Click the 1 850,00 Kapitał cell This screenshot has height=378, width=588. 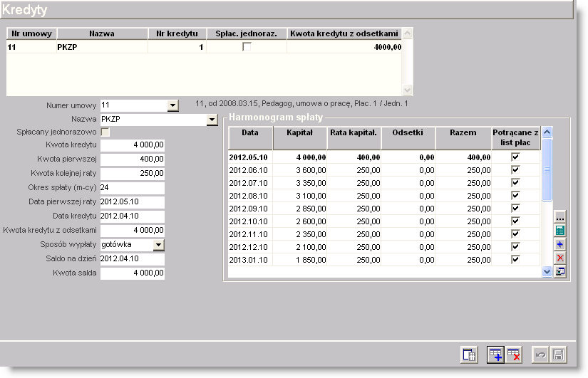click(x=300, y=260)
